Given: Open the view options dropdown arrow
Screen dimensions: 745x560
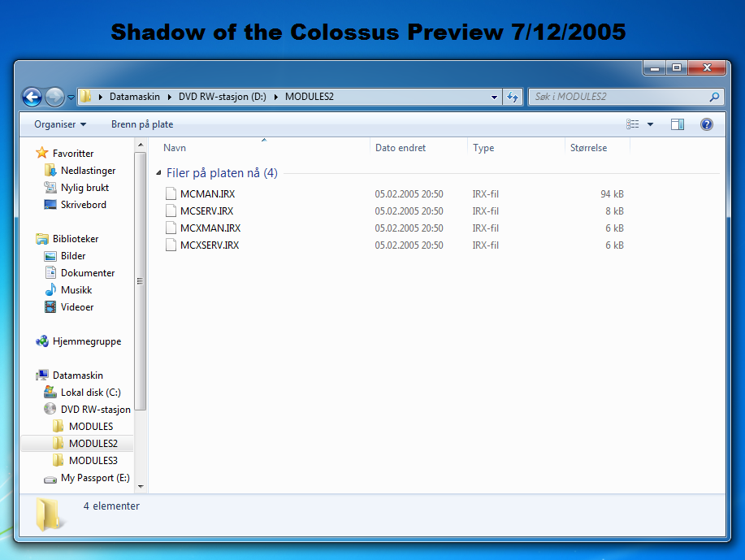Looking at the screenshot, I should click(x=651, y=124).
